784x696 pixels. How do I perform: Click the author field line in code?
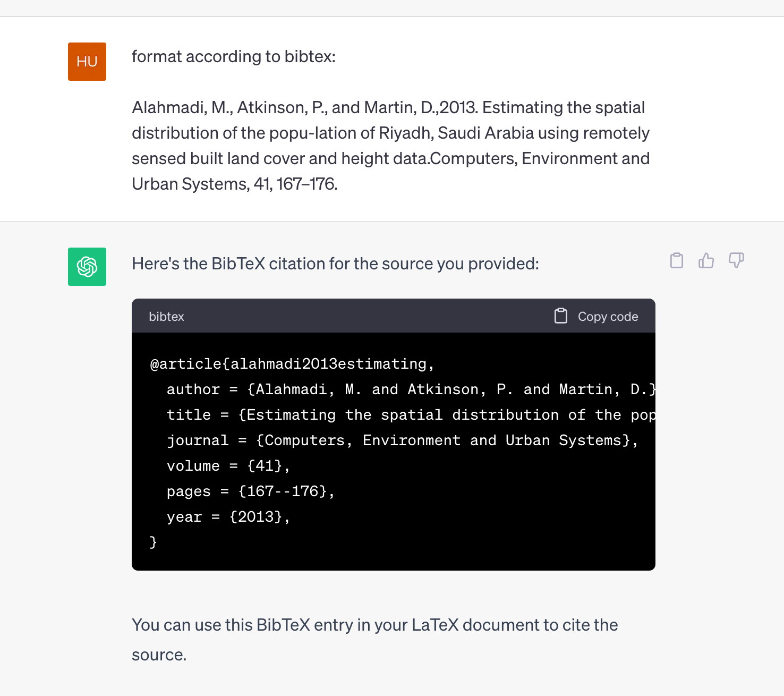[411, 389]
